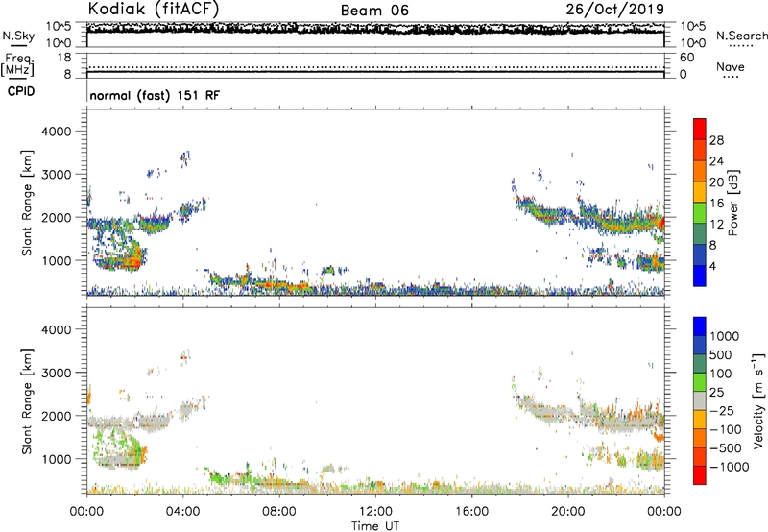Click the N.Sky noise trace panel
This screenshot has height=532, width=768.
tap(375, 35)
